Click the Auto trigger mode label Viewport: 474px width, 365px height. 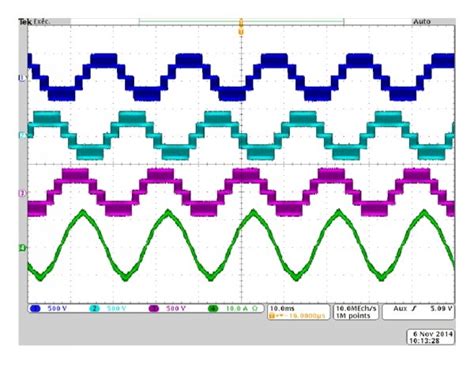click(422, 22)
